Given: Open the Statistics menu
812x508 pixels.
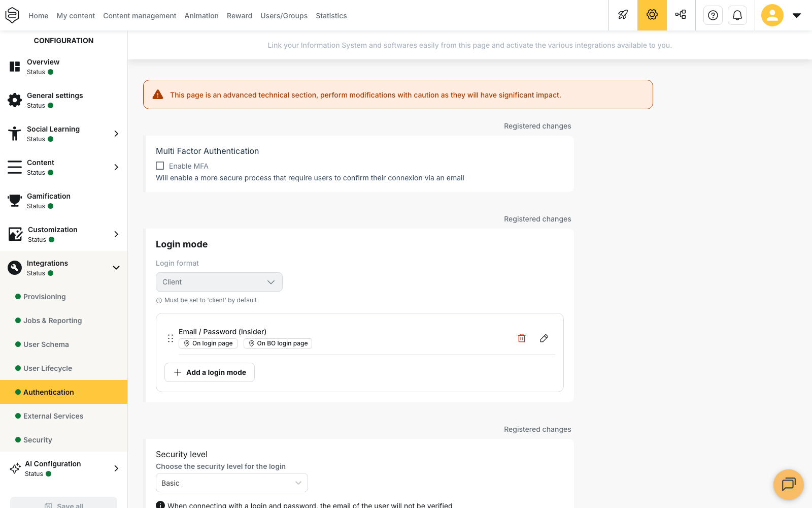Looking at the screenshot, I should 331,16.
